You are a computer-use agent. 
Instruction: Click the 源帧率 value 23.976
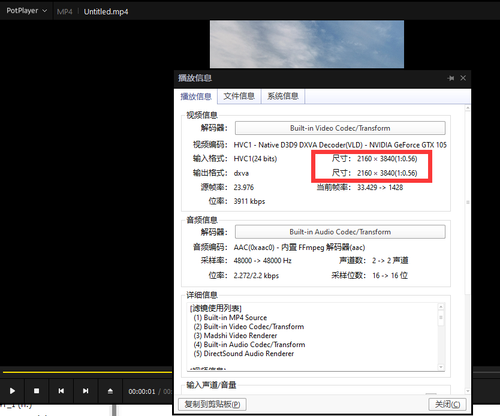pyautogui.click(x=244, y=187)
